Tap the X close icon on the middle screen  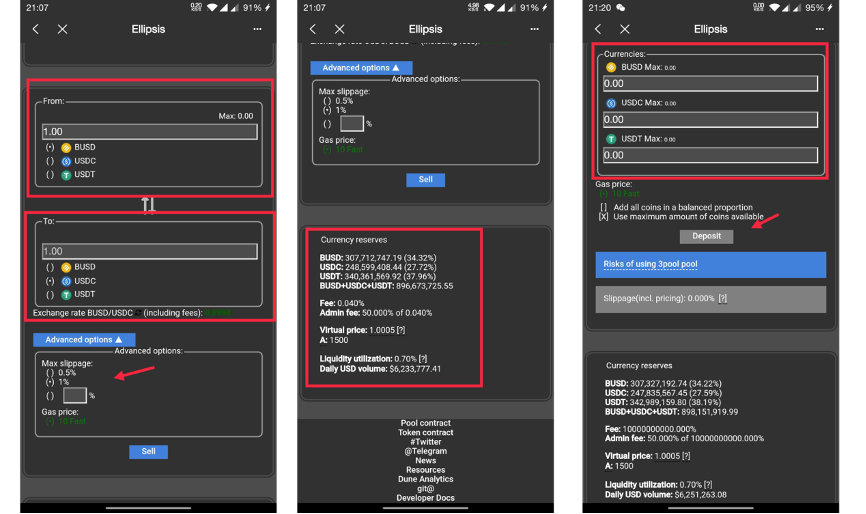pyautogui.click(x=340, y=29)
